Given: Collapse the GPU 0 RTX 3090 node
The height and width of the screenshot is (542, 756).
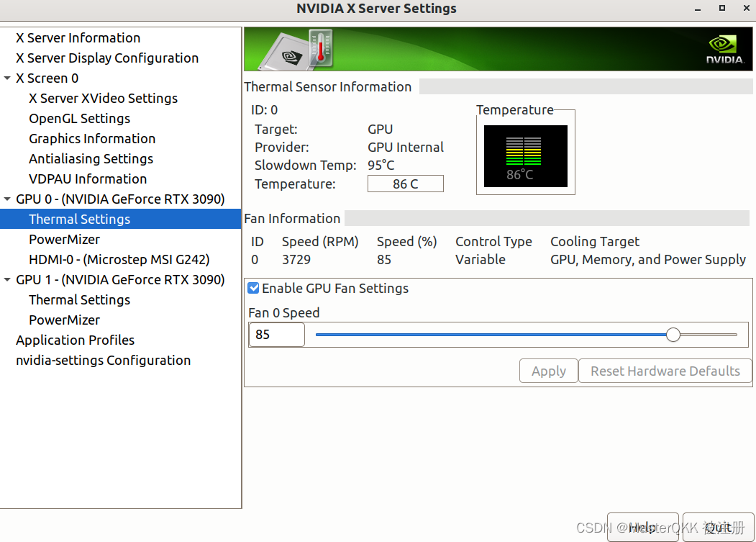Looking at the screenshot, I should pos(7,199).
